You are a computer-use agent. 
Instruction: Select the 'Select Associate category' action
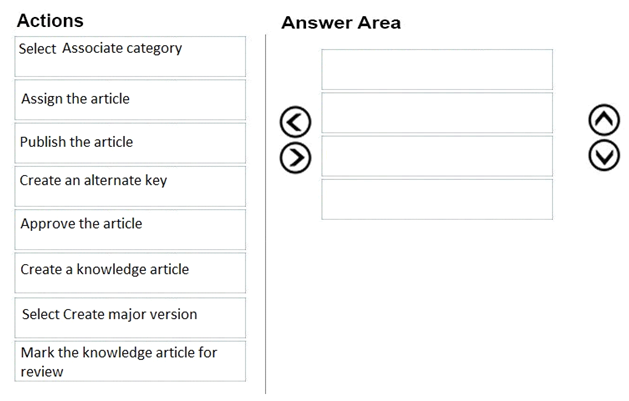pos(130,57)
